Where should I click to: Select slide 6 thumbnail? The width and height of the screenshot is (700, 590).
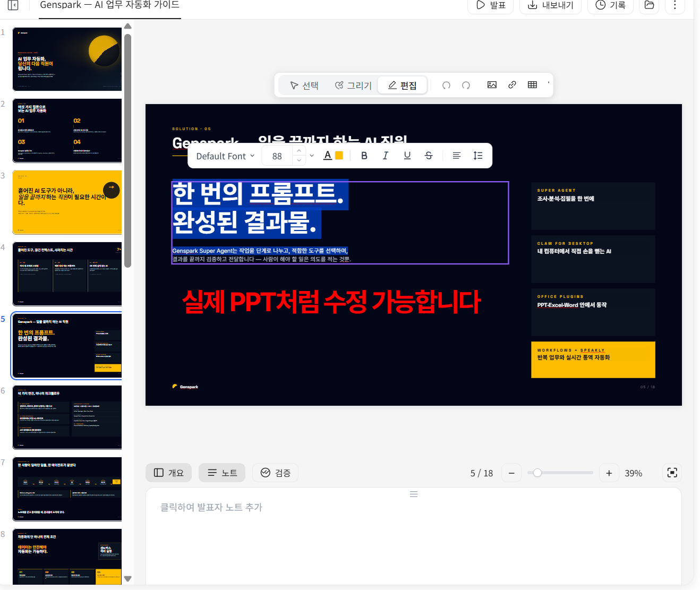point(67,417)
